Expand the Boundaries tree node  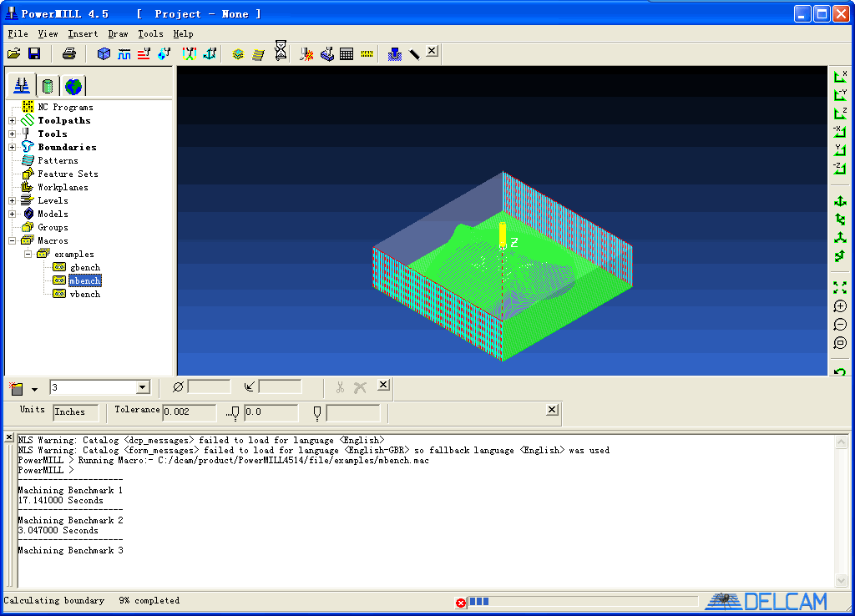click(x=12, y=147)
